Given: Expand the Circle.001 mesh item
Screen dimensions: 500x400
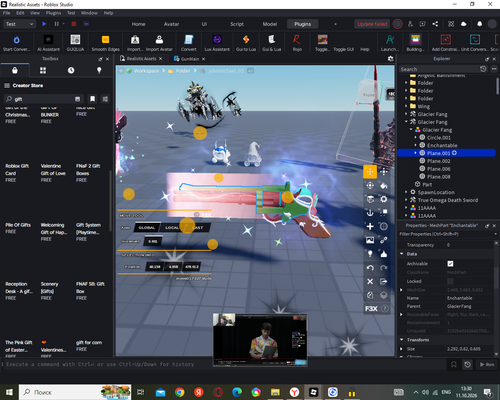Looking at the screenshot, I should (x=415, y=137).
